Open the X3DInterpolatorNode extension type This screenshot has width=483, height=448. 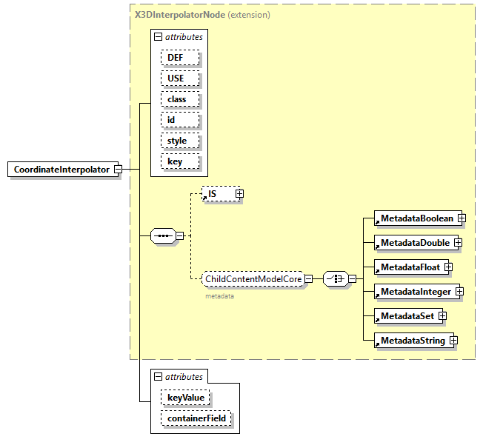pos(176,14)
